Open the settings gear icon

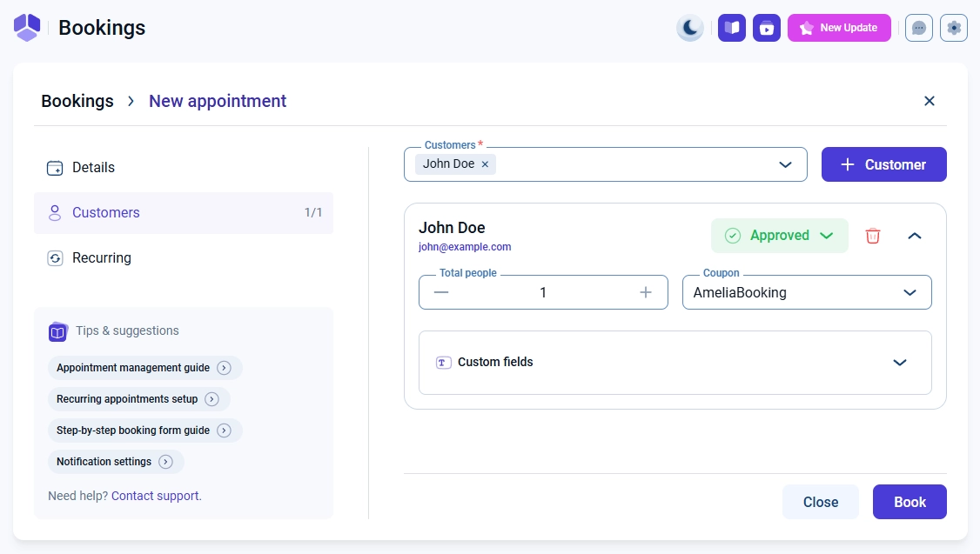click(x=954, y=28)
